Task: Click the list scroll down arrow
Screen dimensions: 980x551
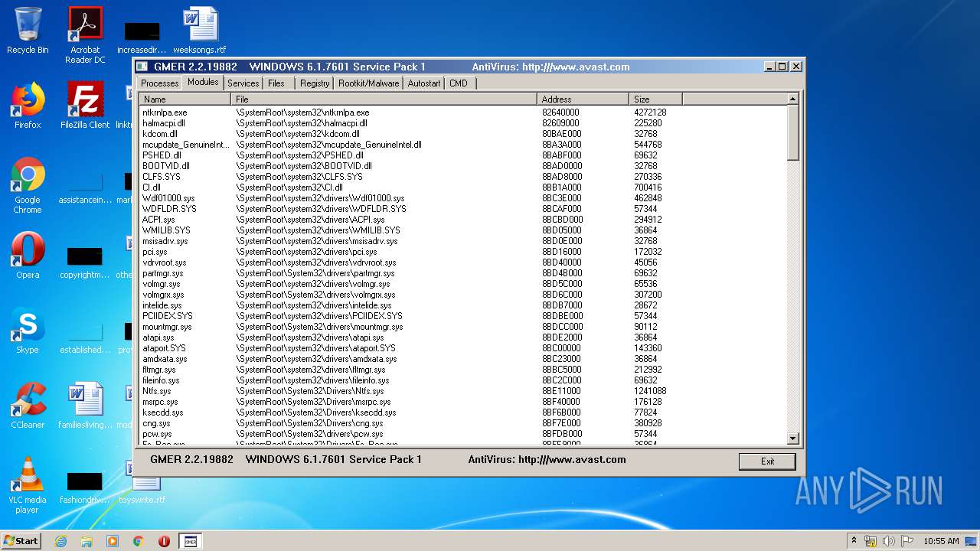Action: click(x=793, y=439)
